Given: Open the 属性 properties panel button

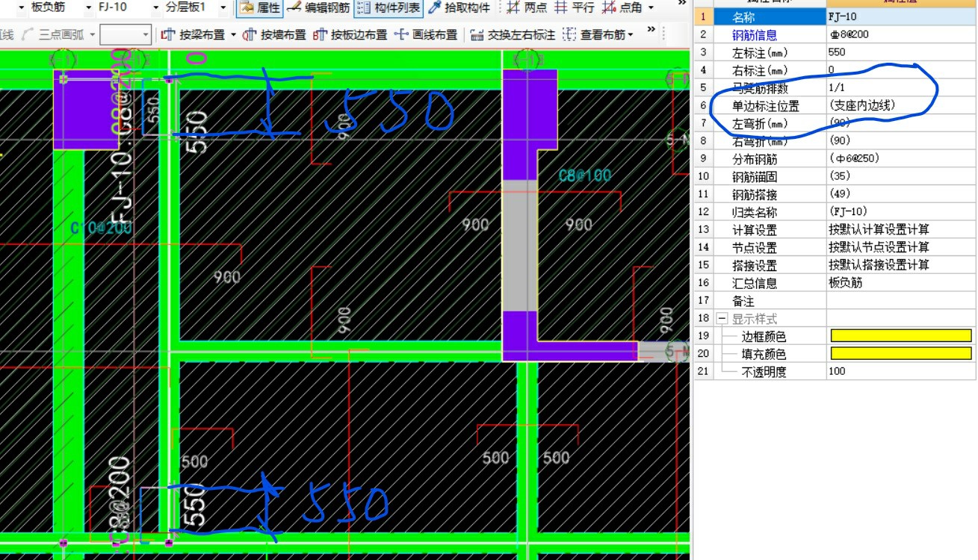Looking at the screenshot, I should (x=260, y=7).
